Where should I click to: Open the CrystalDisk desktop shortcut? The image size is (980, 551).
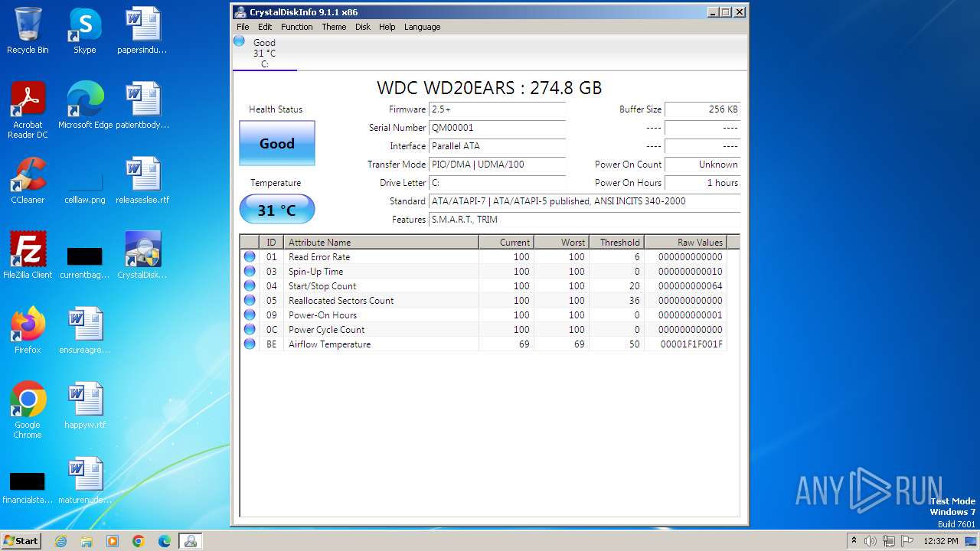(x=142, y=256)
